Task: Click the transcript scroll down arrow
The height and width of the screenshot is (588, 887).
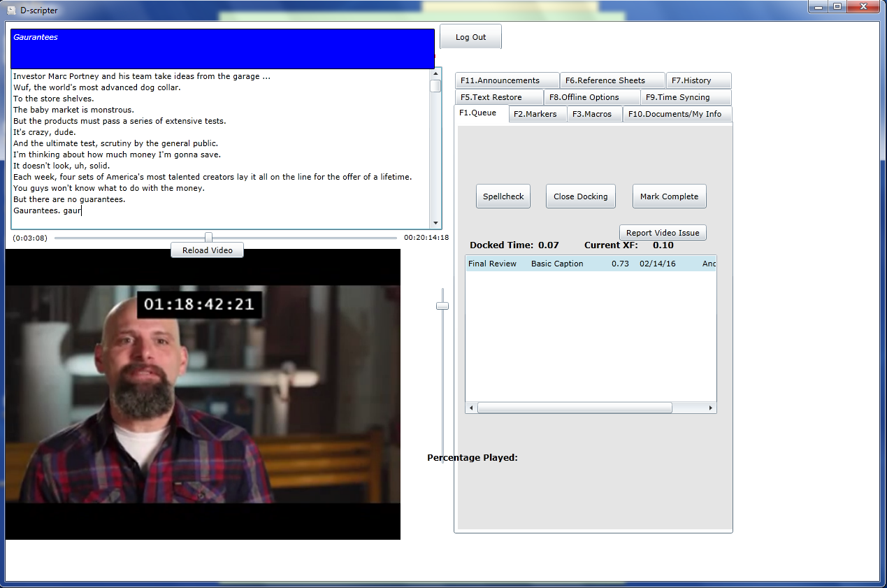Action: pos(436,223)
